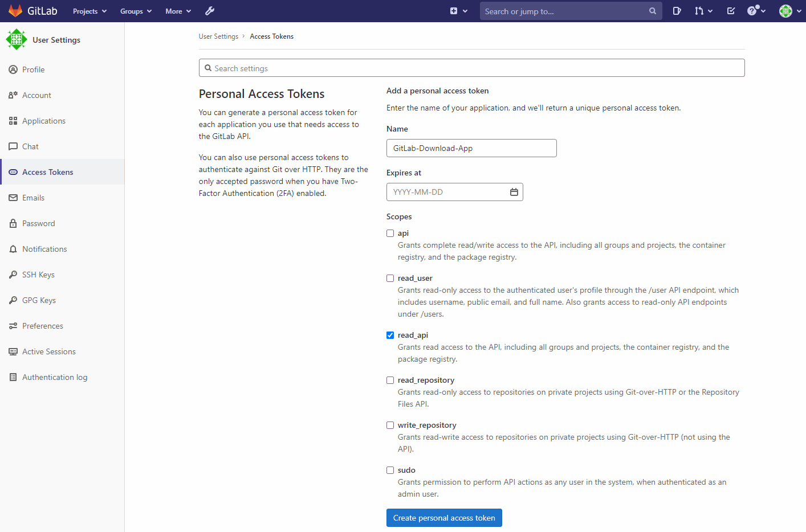Screen dimensions: 806x532
Task: Open GPG Keys page
Action: [62, 300]
